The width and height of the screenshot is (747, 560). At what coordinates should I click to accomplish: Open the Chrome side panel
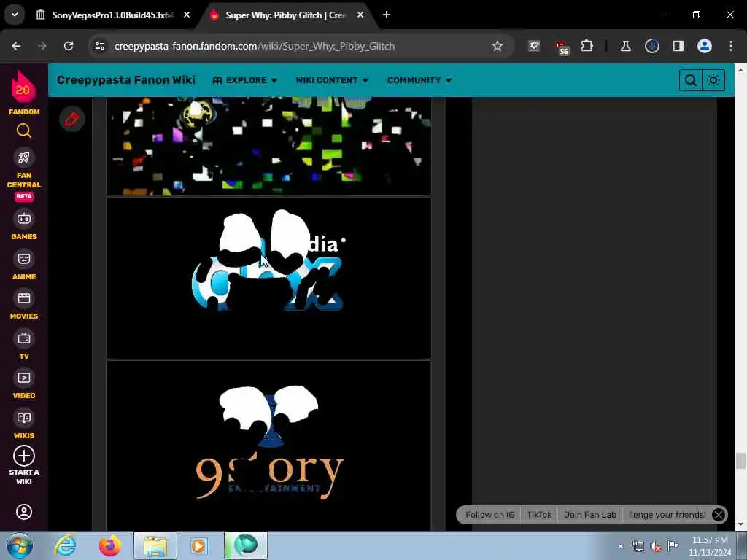(678, 46)
